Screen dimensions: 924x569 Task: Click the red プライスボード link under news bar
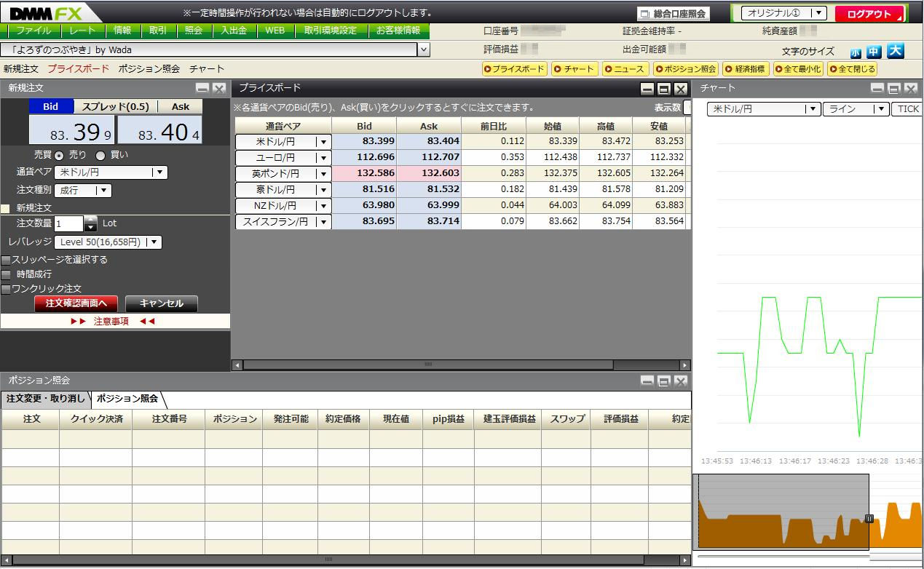pyautogui.click(x=78, y=69)
